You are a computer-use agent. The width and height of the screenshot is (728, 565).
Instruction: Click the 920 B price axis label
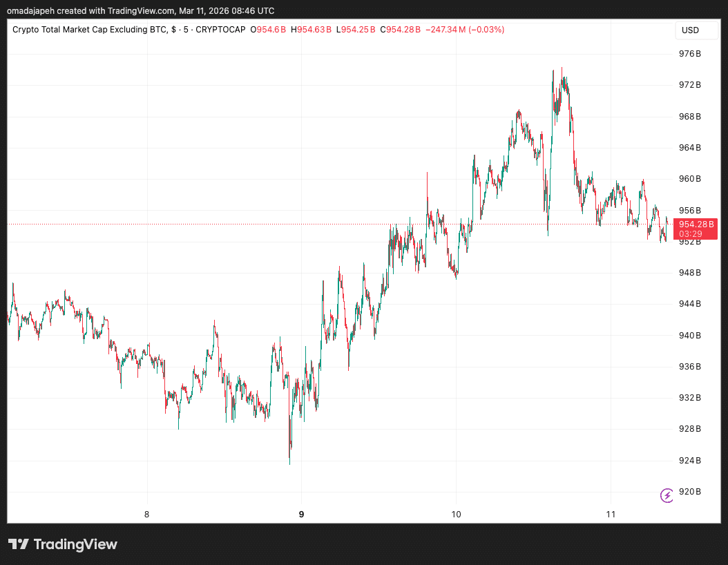(x=690, y=491)
